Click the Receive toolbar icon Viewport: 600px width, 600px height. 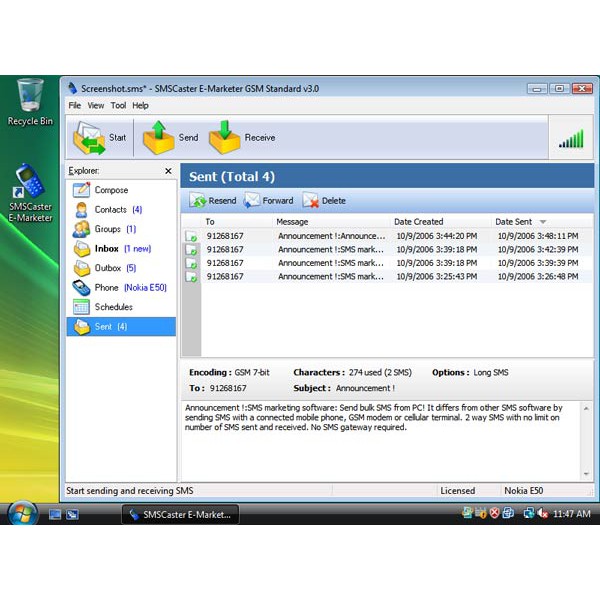point(225,137)
